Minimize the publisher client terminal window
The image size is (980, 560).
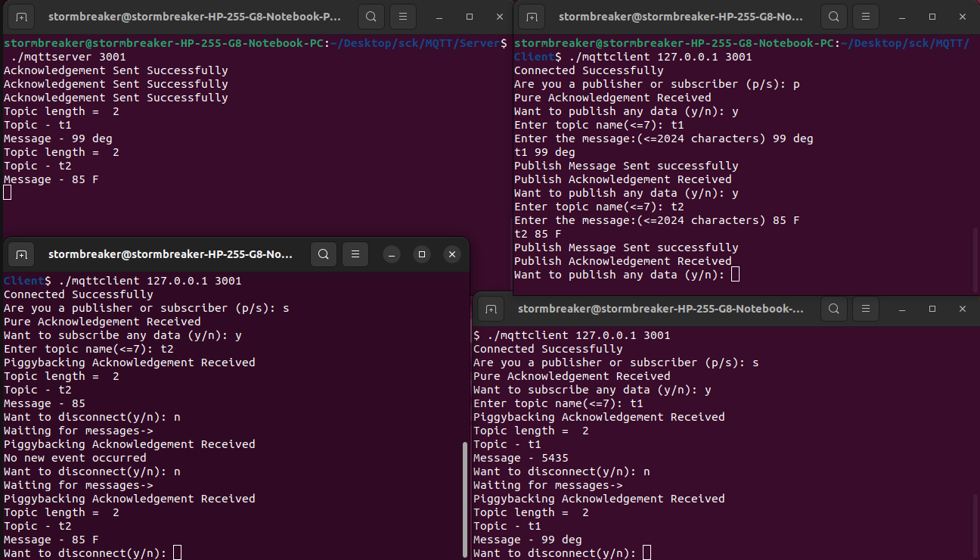point(902,16)
